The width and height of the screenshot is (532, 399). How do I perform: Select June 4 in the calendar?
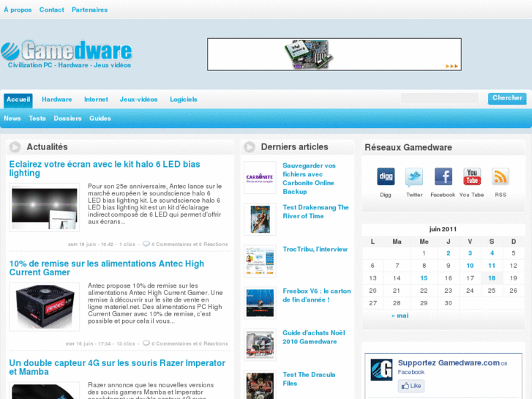point(492,253)
